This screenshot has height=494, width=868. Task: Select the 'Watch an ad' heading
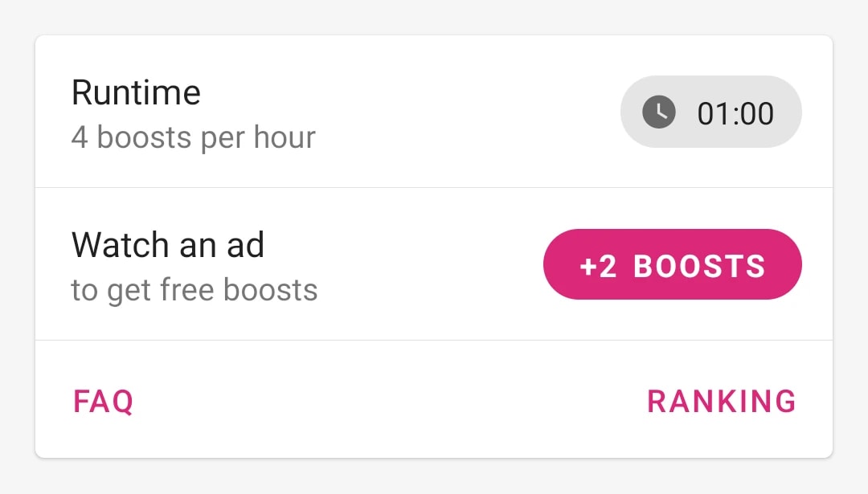click(x=168, y=245)
